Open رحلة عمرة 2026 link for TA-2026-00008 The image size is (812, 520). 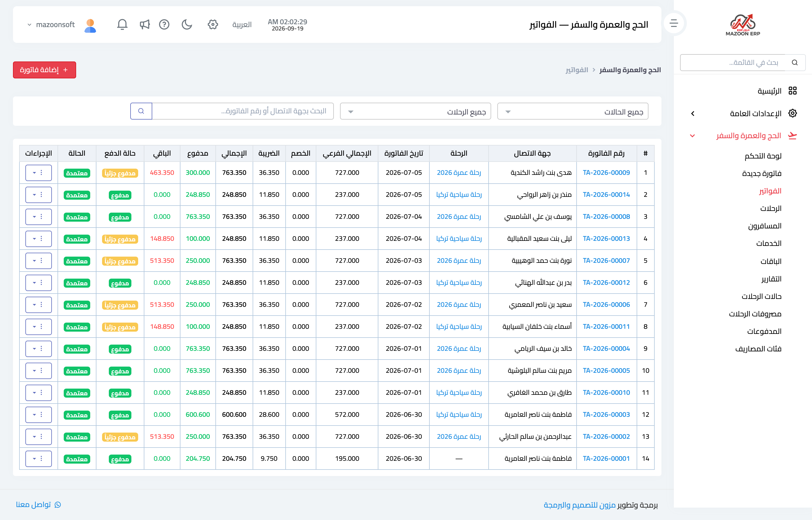(x=459, y=217)
